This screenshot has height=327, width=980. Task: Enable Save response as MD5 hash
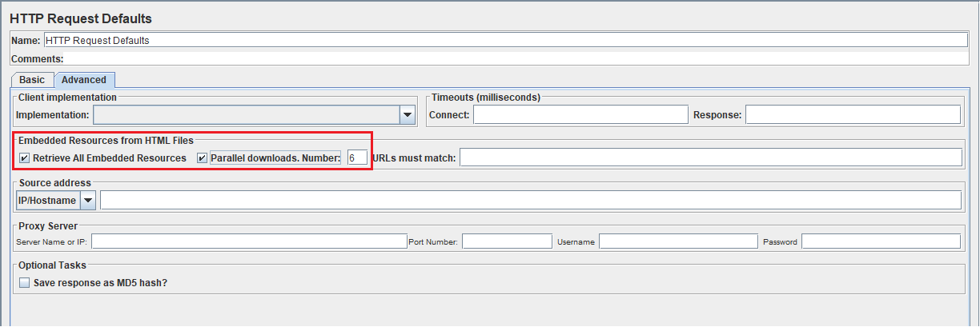[25, 283]
